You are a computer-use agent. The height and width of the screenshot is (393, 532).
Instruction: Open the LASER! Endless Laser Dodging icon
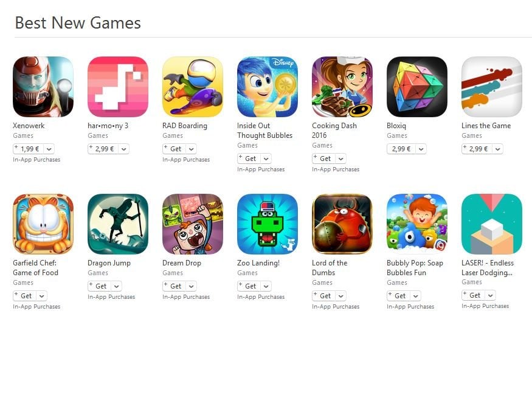(x=492, y=224)
